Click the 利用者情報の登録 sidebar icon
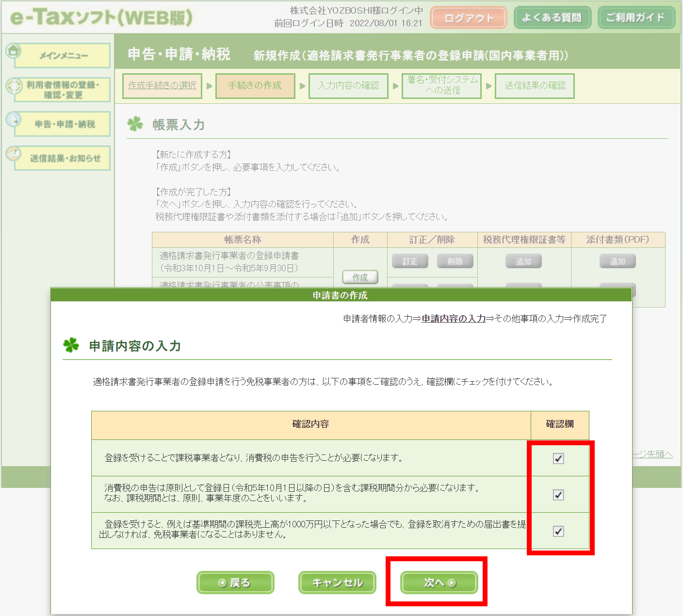683x616 pixels. 14,85
